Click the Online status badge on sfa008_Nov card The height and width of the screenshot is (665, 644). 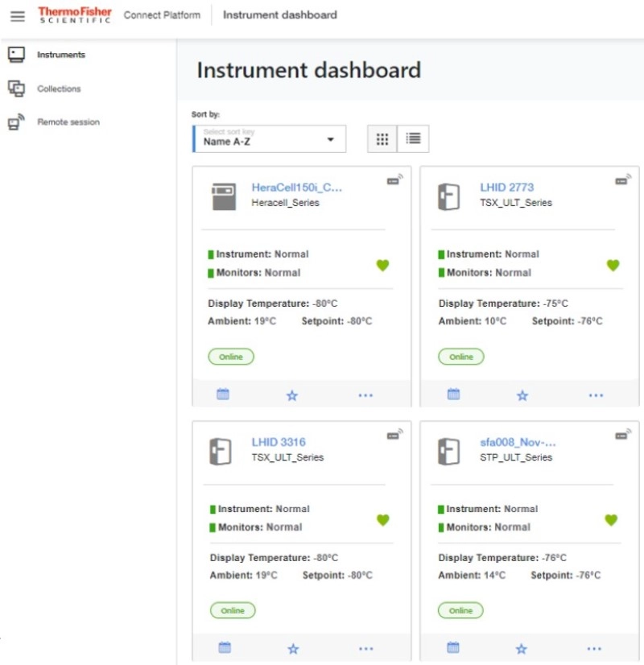[460, 610]
